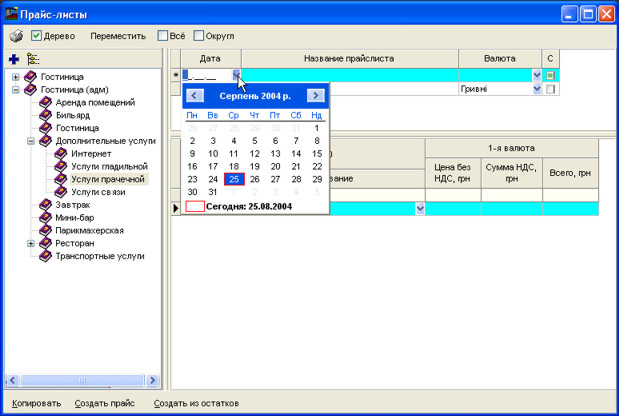Click the blue plus add icon

(x=14, y=60)
